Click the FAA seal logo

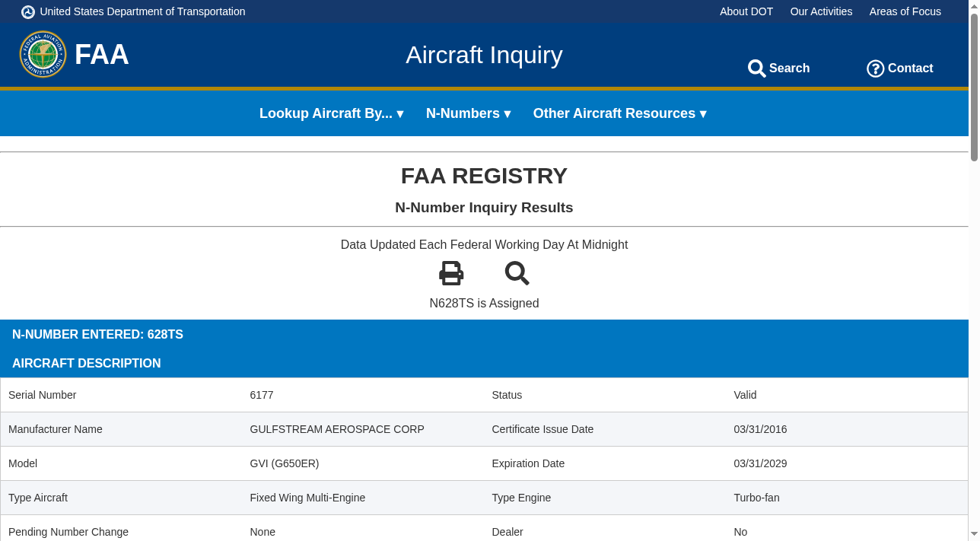click(43, 54)
